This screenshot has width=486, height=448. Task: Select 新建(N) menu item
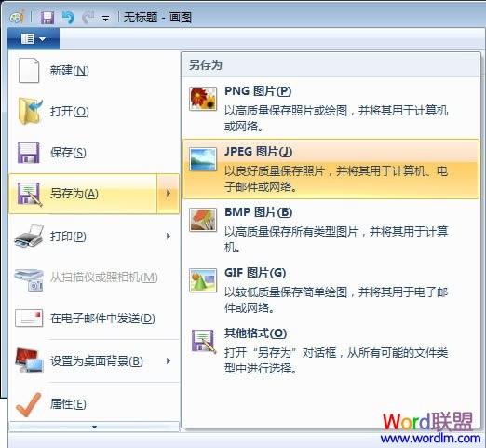pos(94,71)
